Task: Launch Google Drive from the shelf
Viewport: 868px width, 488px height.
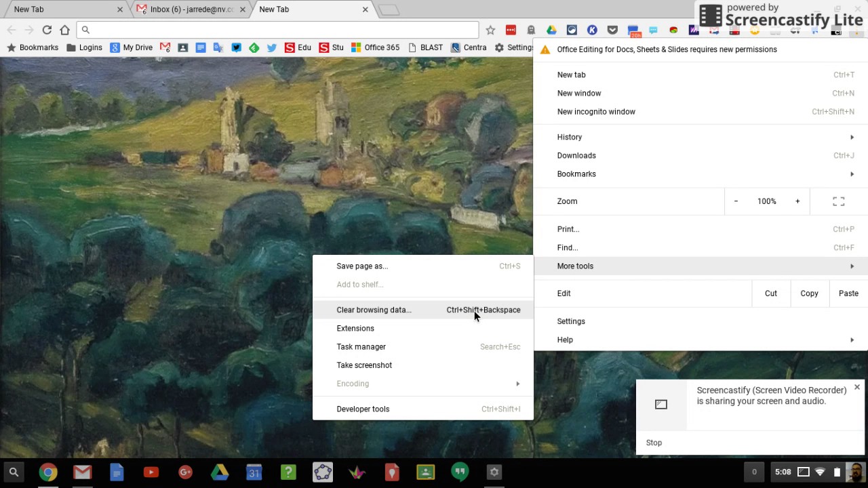Action: (220, 472)
